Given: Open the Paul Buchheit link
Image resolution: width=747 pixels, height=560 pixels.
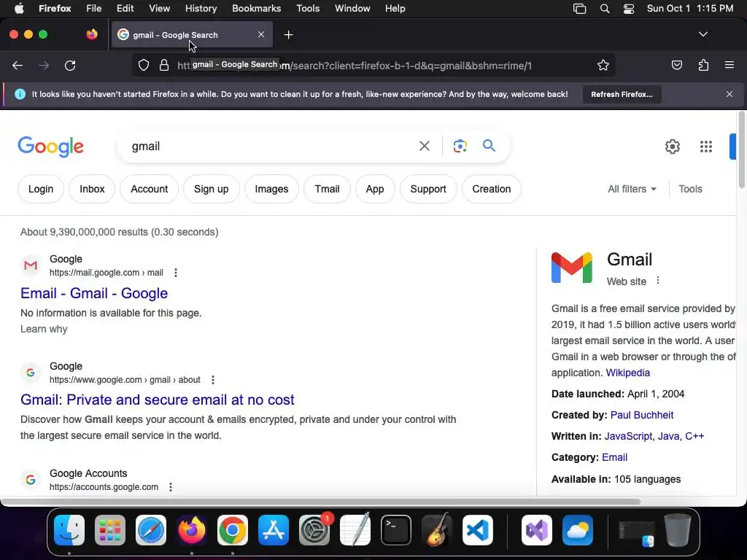Looking at the screenshot, I should (642, 415).
